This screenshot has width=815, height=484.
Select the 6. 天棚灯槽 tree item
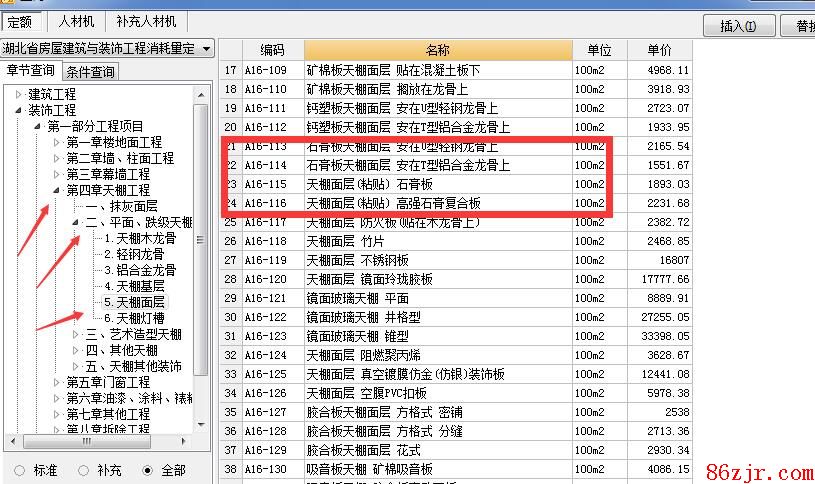(135, 318)
